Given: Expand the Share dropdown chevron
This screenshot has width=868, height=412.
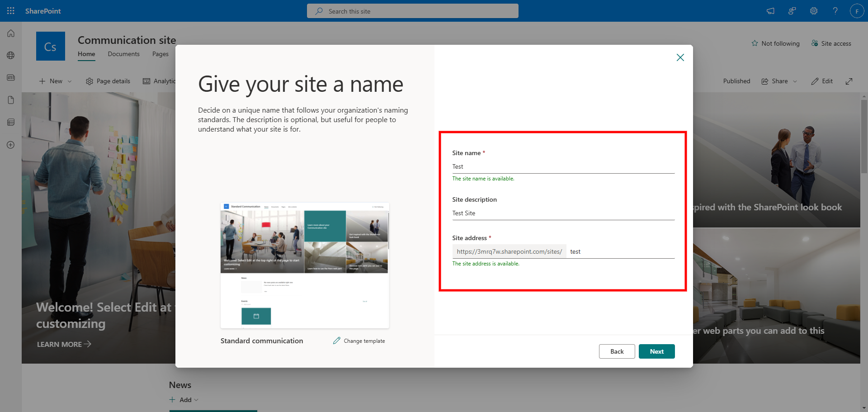Looking at the screenshot, I should coord(795,81).
